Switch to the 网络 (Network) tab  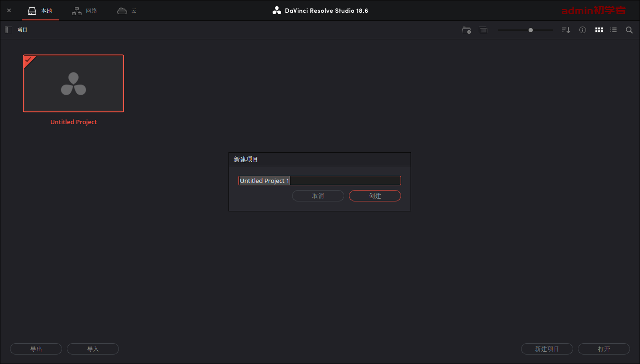click(x=85, y=10)
